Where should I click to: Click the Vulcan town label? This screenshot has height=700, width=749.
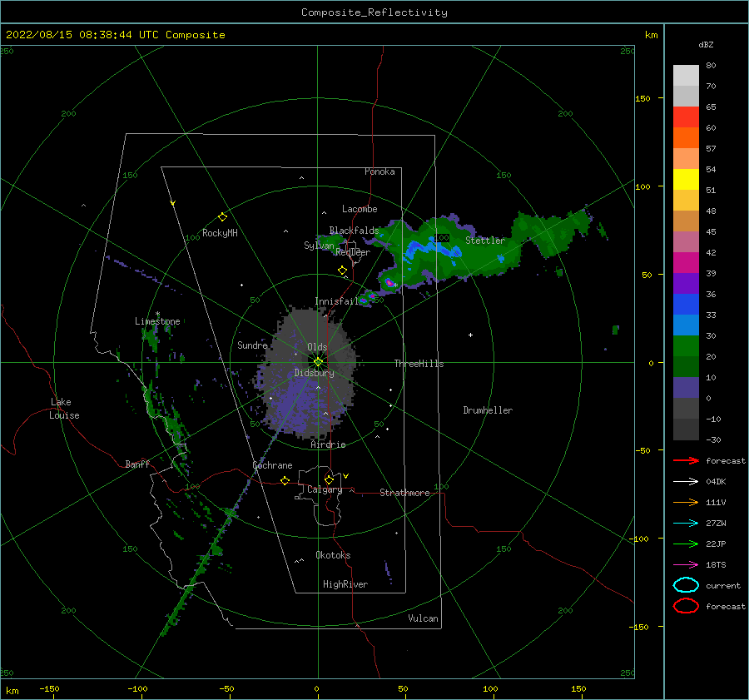pyautogui.click(x=423, y=618)
